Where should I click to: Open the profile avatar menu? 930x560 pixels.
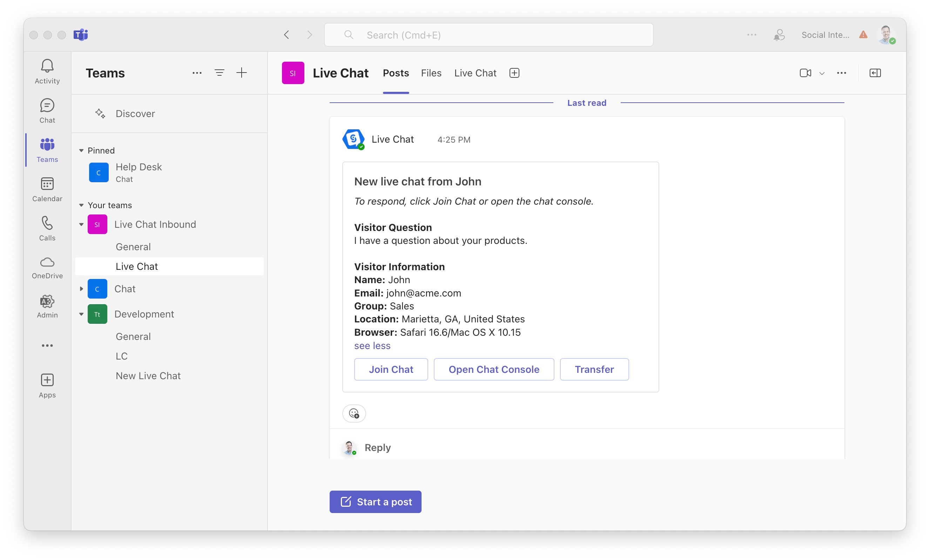[886, 35]
